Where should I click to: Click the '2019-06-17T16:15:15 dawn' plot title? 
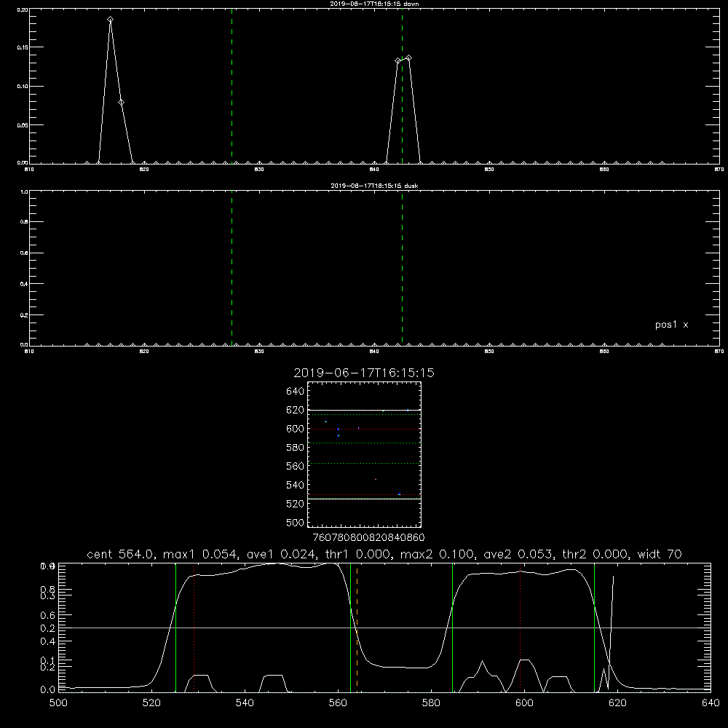pos(374,4)
